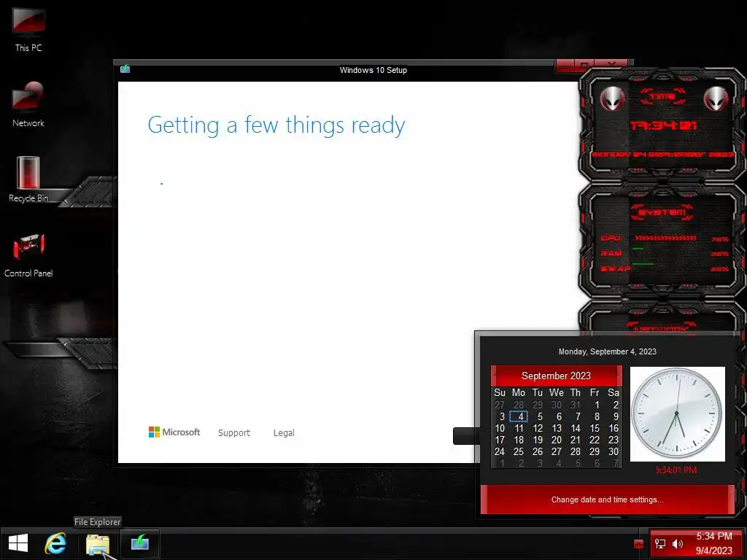Select the Recycle Bin desktop icon

[x=28, y=179]
